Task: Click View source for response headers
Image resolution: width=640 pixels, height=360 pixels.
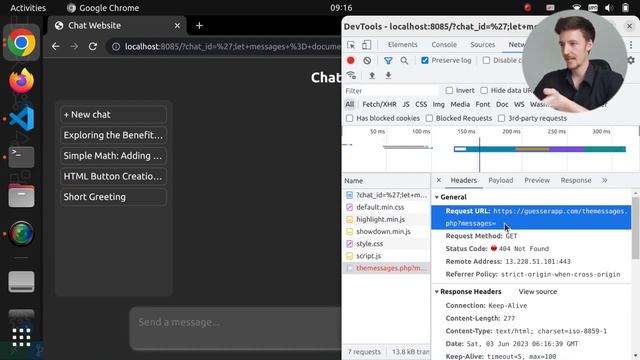Action: (538, 291)
